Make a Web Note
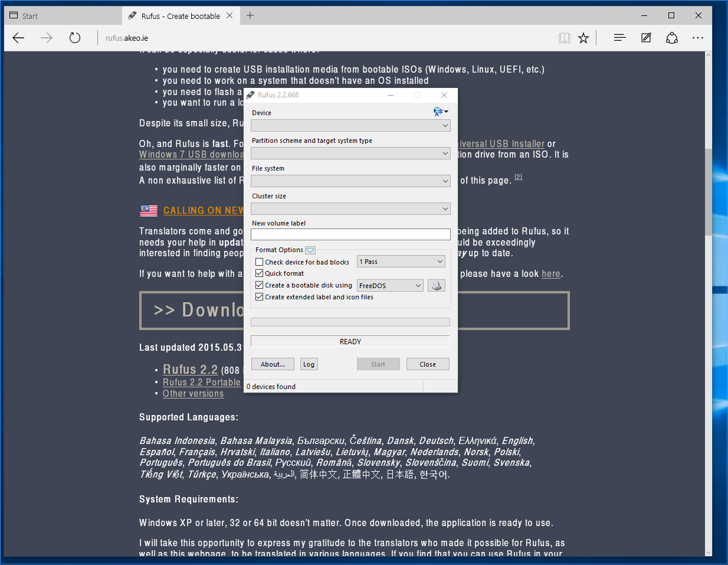 pos(646,38)
